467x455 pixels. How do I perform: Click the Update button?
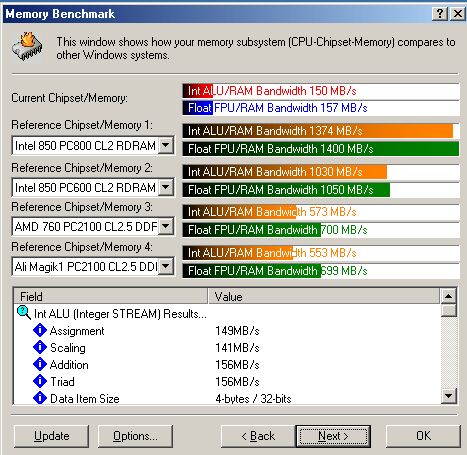(52, 436)
